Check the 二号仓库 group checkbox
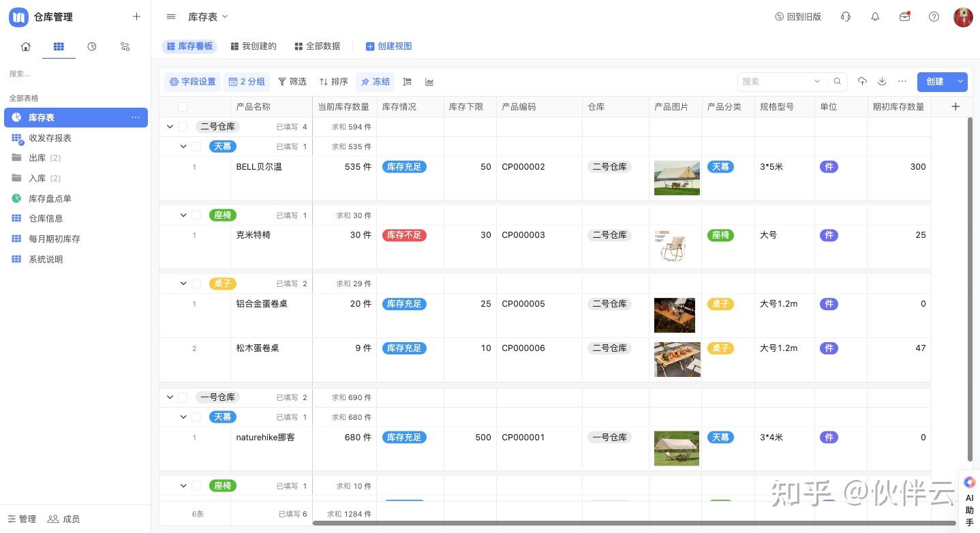 (183, 127)
